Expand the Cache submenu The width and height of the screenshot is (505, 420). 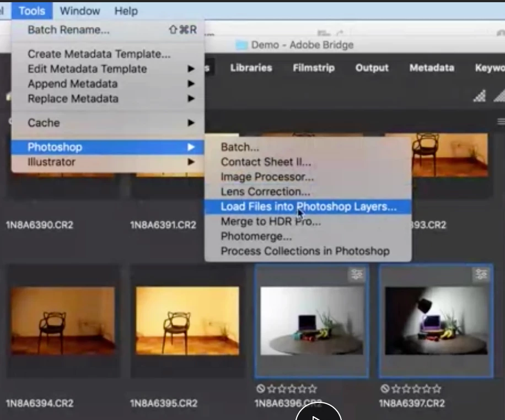tap(108, 123)
